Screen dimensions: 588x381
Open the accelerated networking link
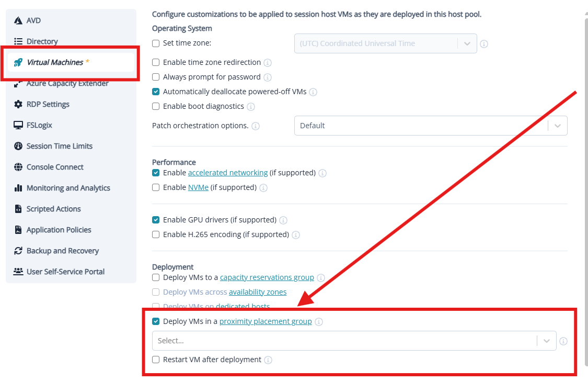(228, 173)
